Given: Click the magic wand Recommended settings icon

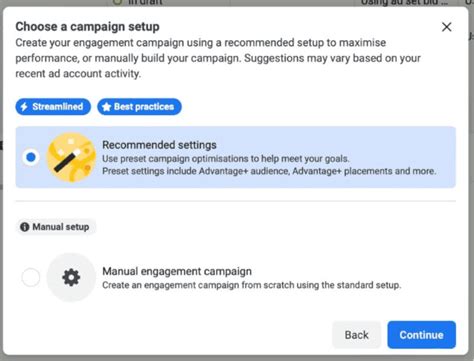Looking at the screenshot, I should tap(71, 157).
